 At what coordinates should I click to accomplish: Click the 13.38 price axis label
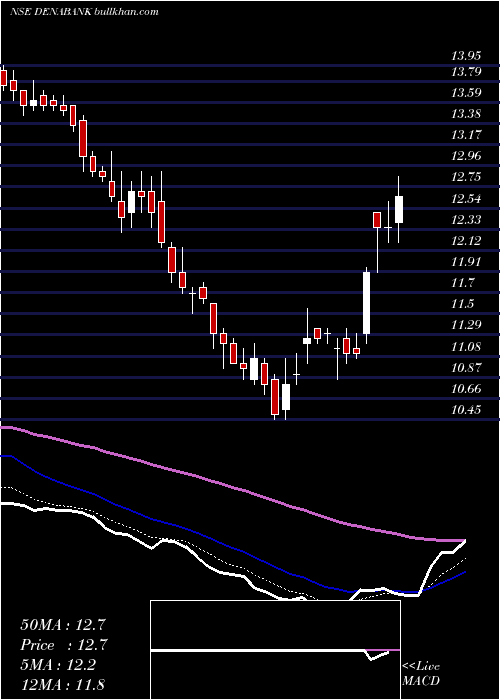467,114
